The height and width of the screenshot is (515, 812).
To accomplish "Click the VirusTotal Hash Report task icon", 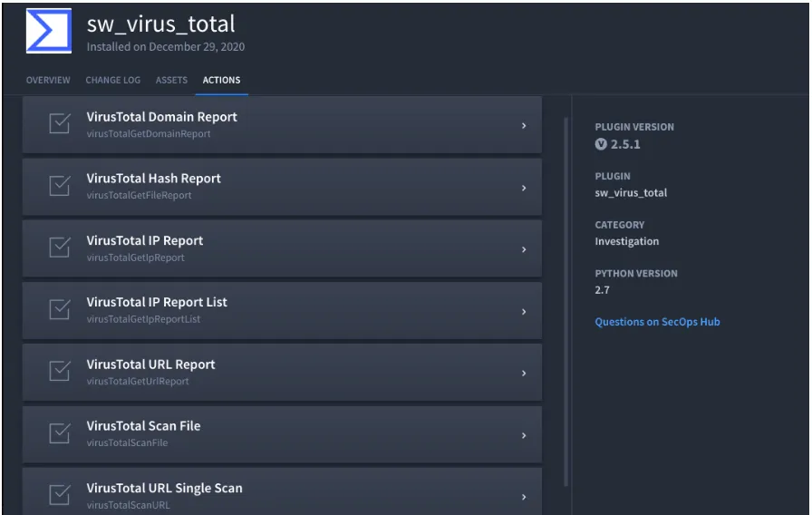I will [x=60, y=186].
